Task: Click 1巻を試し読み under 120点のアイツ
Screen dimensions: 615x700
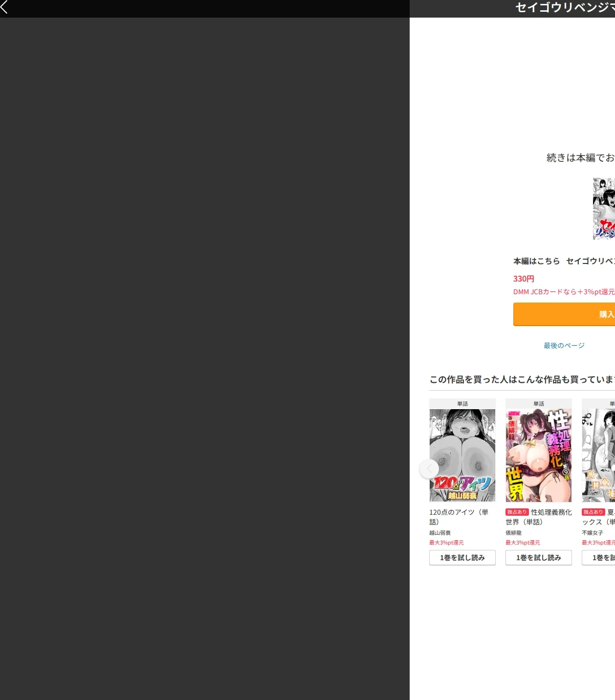Action: tap(462, 558)
